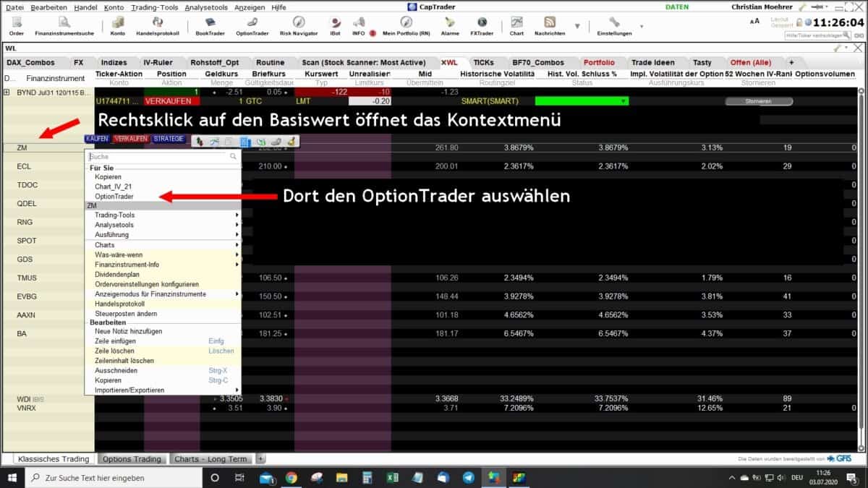Launch Excel from the taskbar
This screenshot has width=868, height=488.
[x=392, y=477]
